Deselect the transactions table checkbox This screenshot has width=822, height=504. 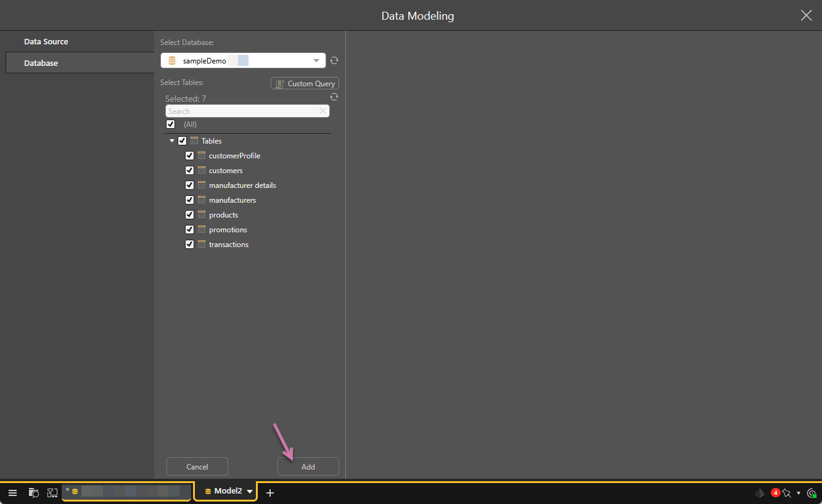pos(190,245)
